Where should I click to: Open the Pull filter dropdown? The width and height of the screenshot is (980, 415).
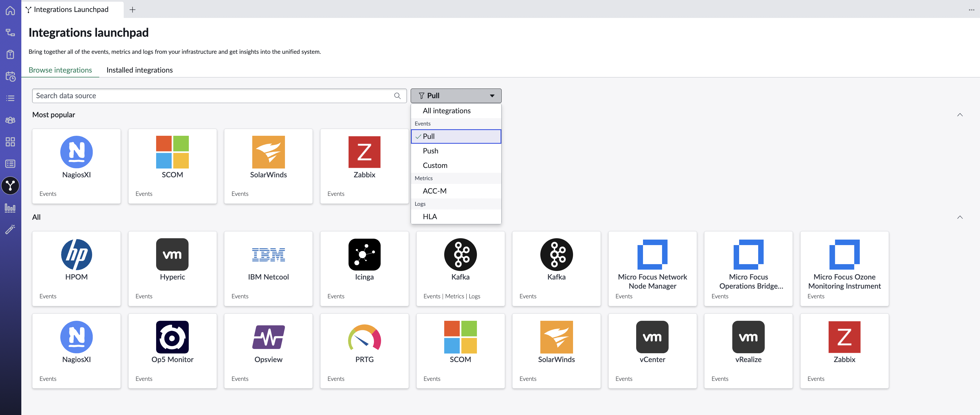coord(456,96)
